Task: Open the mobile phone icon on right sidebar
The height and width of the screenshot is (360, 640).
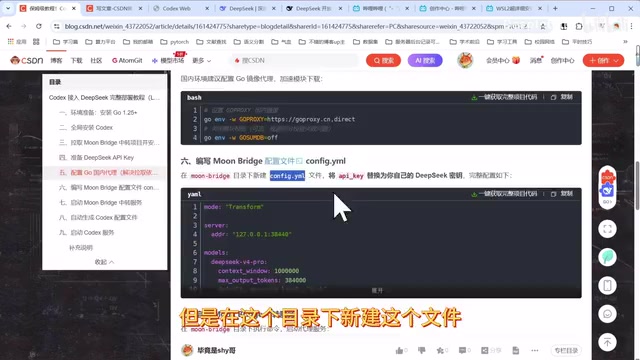Action: (607, 285)
